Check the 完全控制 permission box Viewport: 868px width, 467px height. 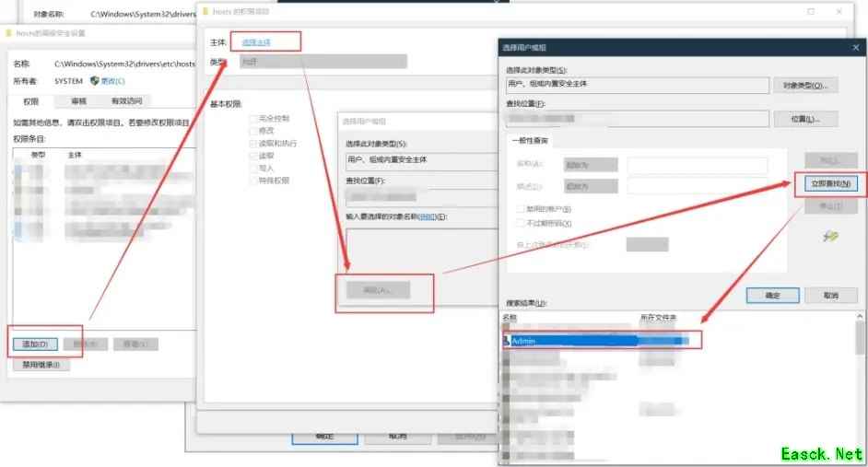click(x=253, y=119)
